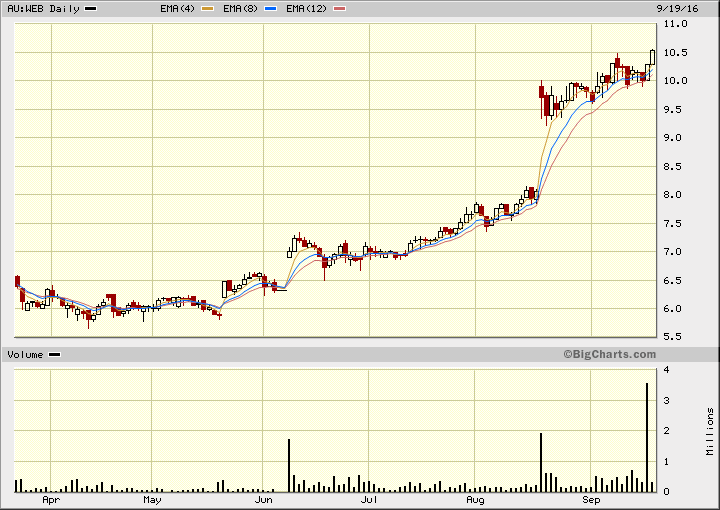Click the tallest September volume bar
The height and width of the screenshot is (510, 720).
(x=647, y=437)
